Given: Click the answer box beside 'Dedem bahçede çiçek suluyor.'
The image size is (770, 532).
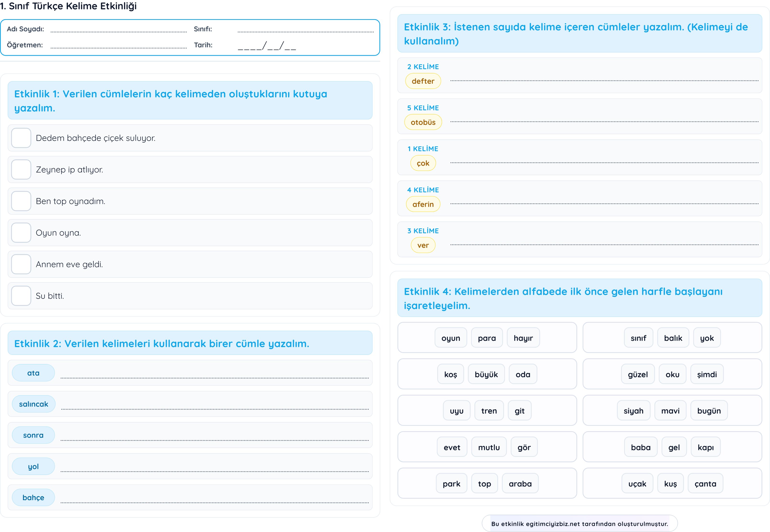Looking at the screenshot, I should point(21,138).
